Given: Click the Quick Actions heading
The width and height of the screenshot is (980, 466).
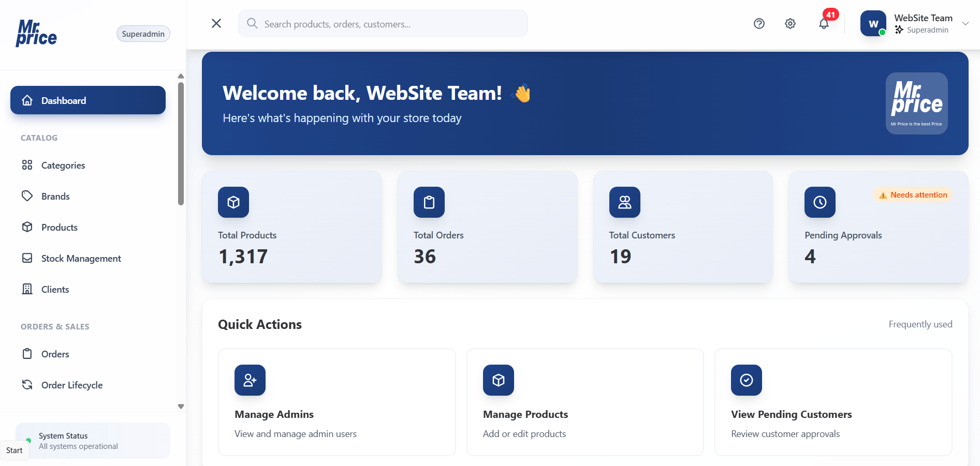Looking at the screenshot, I should click(x=260, y=324).
